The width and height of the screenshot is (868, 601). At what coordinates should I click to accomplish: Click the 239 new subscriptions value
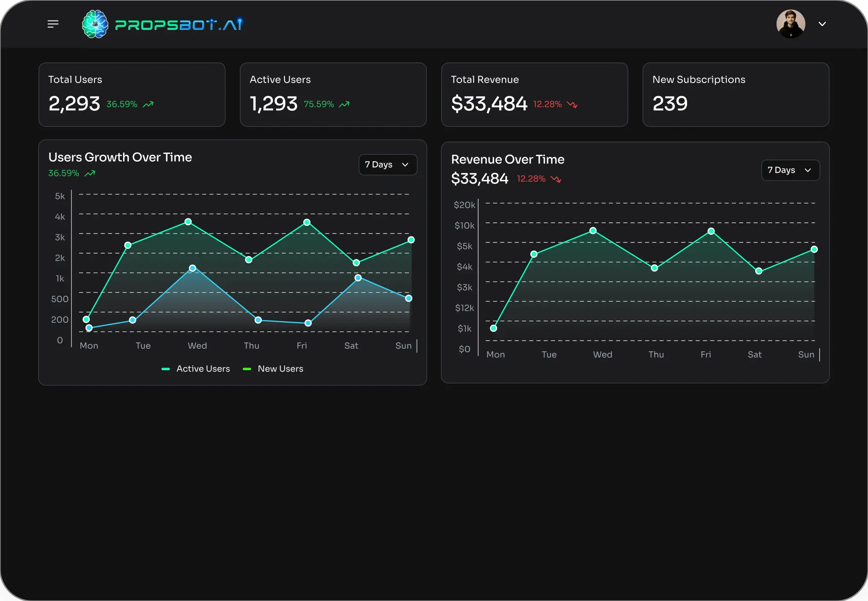(x=670, y=103)
